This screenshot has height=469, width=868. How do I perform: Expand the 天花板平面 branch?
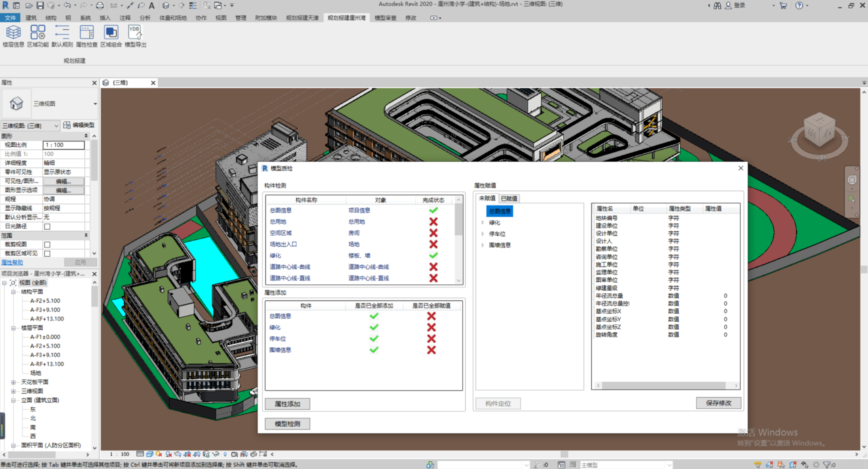point(13,382)
